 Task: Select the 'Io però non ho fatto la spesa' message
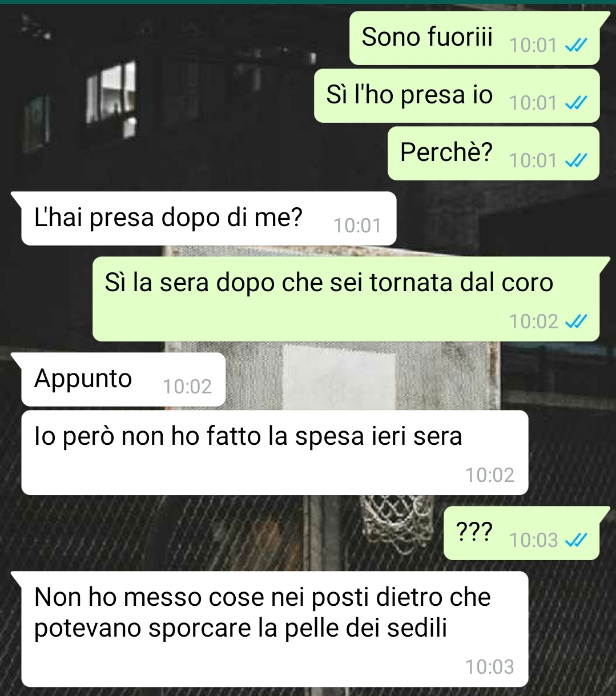(x=275, y=453)
